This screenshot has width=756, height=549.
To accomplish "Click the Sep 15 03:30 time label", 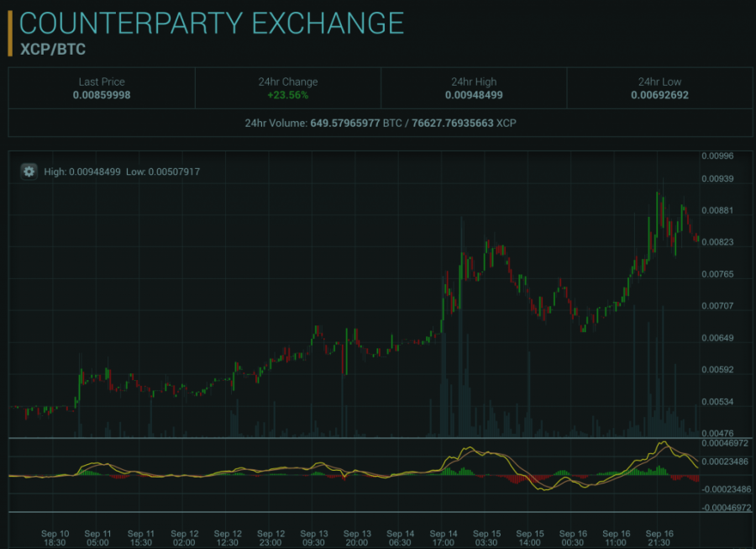I will [x=486, y=538].
